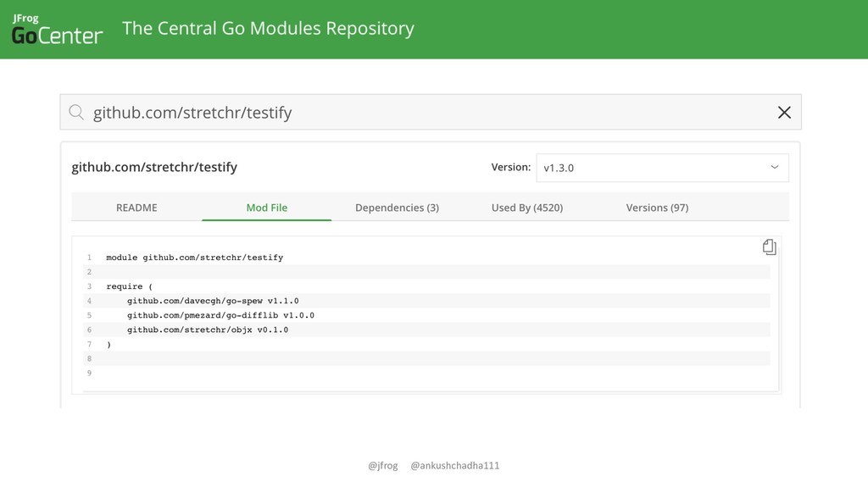Switch to the README tab
This screenshot has height=488, width=868.
pos(136,208)
